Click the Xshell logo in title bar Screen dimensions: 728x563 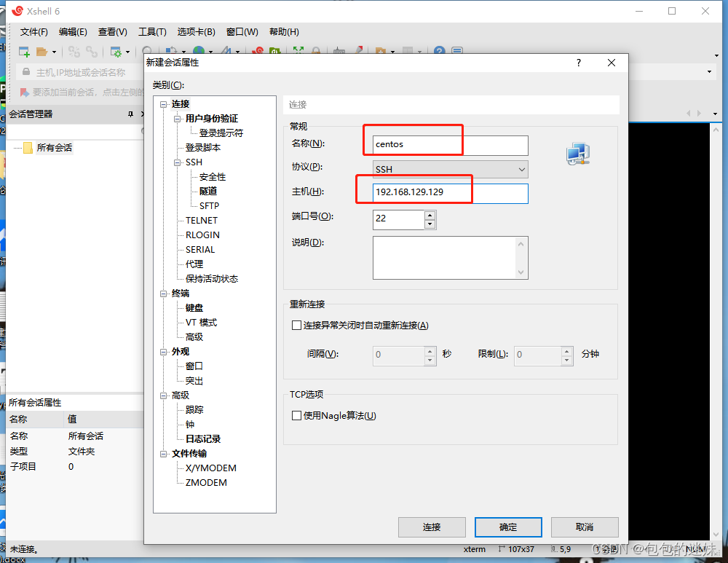coord(17,11)
